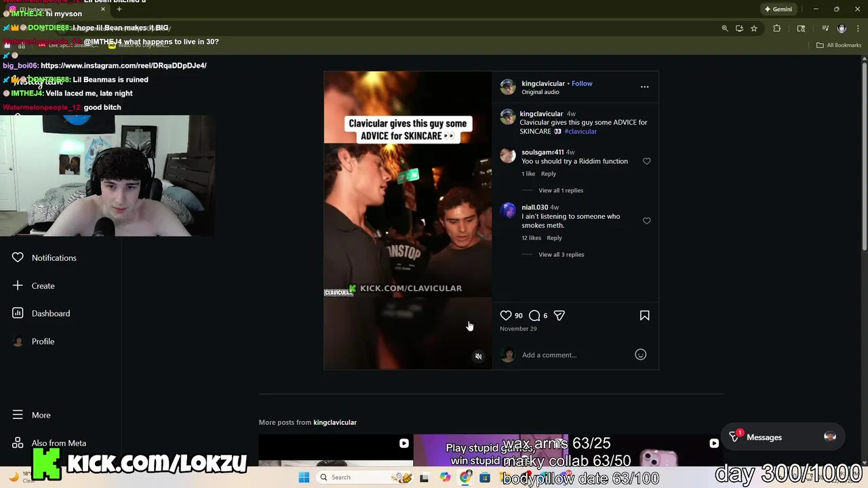The image size is (868, 488).
Task: Click the November 29 post date
Action: 518,329
